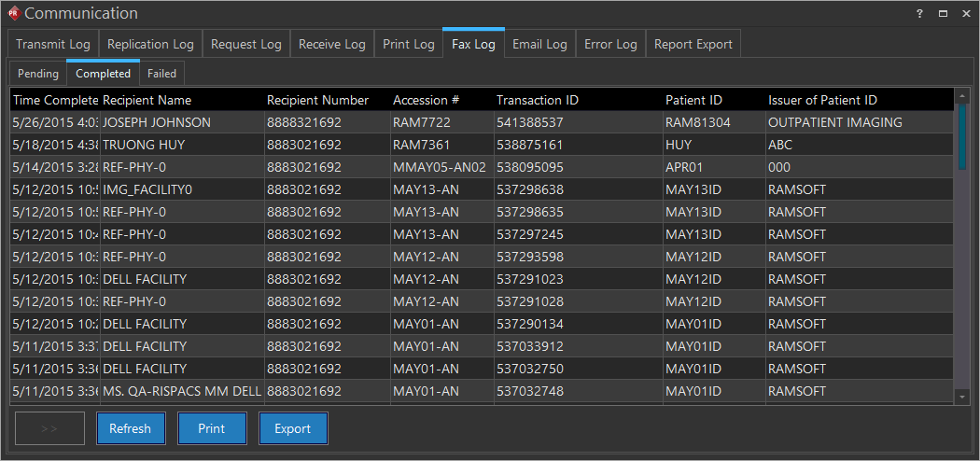Click the scrollbar down arrow
This screenshot has width=980, height=461.
(962, 398)
